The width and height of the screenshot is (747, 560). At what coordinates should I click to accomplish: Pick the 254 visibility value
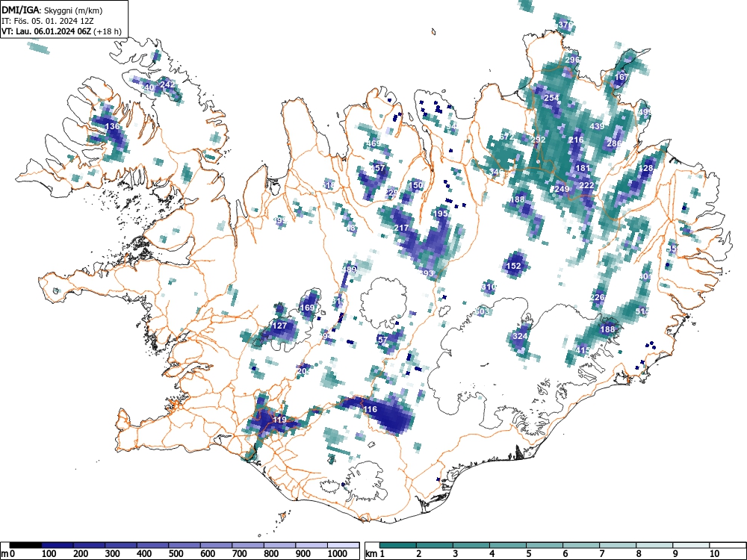tap(551, 98)
